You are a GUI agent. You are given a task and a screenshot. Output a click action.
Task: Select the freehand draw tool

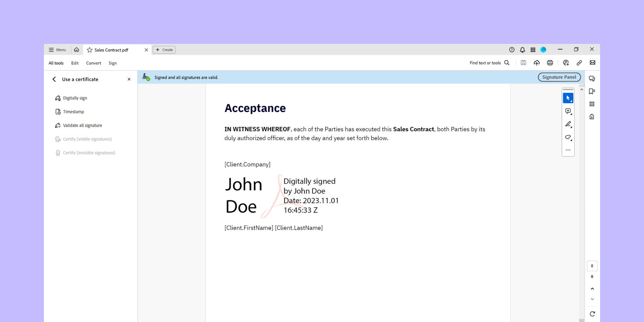(x=568, y=137)
